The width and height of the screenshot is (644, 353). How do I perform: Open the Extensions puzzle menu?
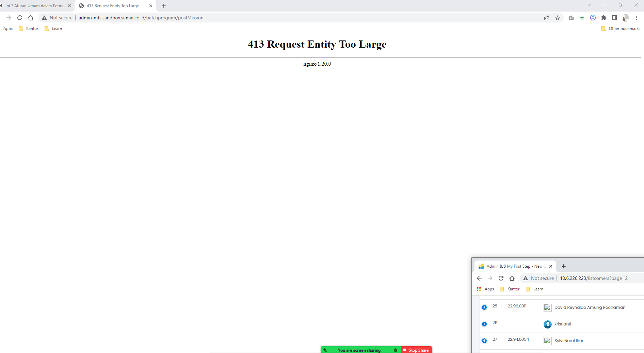click(x=604, y=18)
